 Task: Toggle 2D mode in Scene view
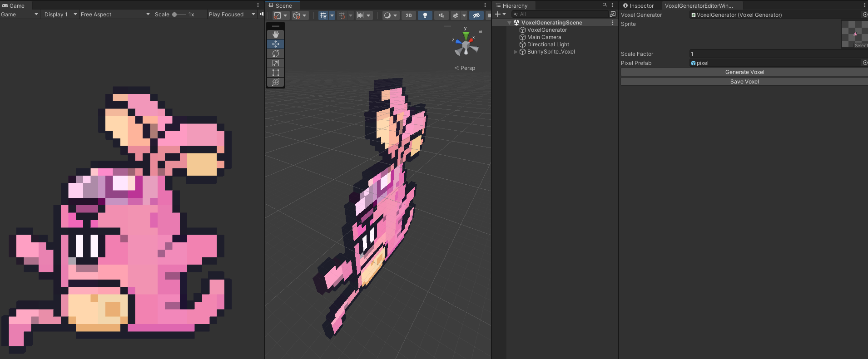point(409,15)
